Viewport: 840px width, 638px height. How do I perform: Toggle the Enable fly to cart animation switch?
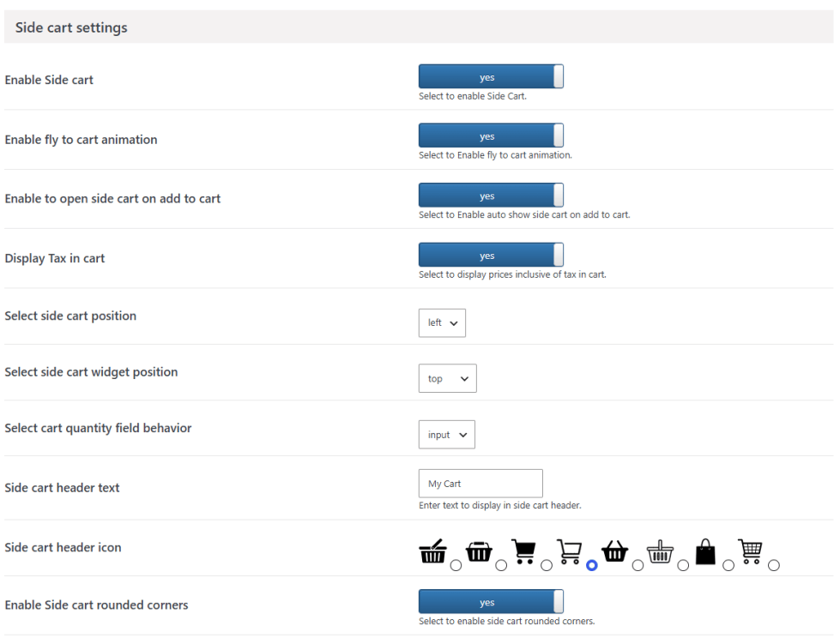pos(491,135)
